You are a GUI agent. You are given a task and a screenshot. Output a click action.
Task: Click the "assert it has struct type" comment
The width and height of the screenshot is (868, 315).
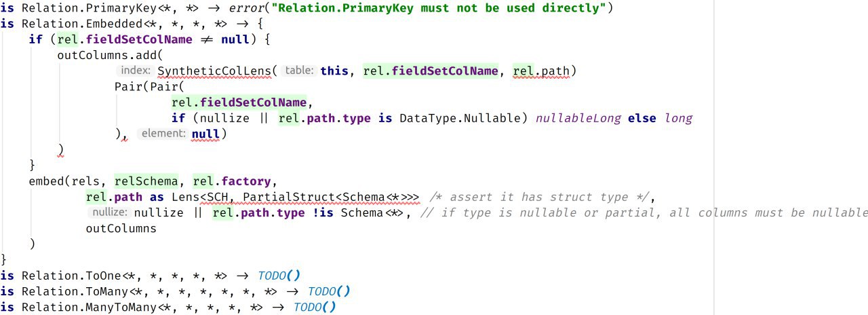coord(541,197)
